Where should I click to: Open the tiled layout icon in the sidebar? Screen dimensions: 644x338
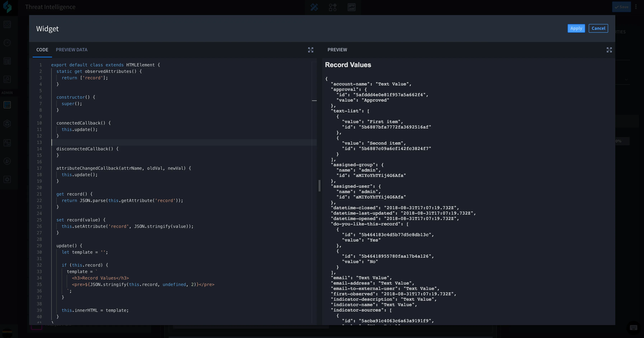(7, 143)
